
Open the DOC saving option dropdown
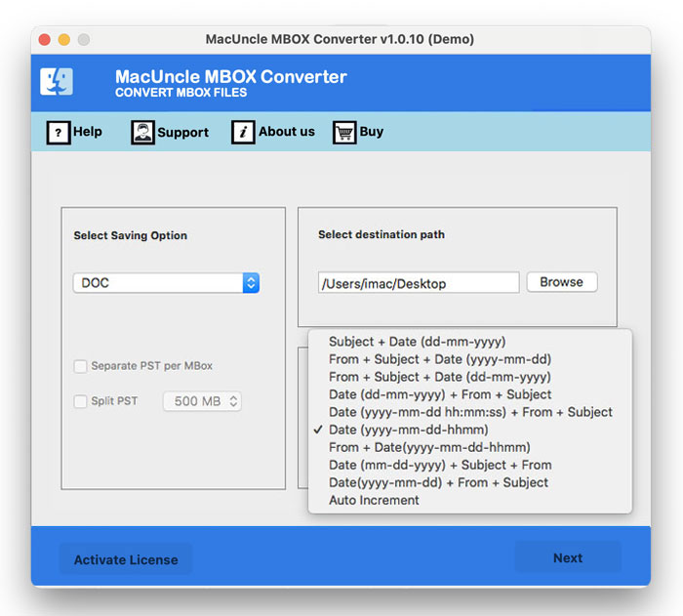pyautogui.click(x=167, y=283)
